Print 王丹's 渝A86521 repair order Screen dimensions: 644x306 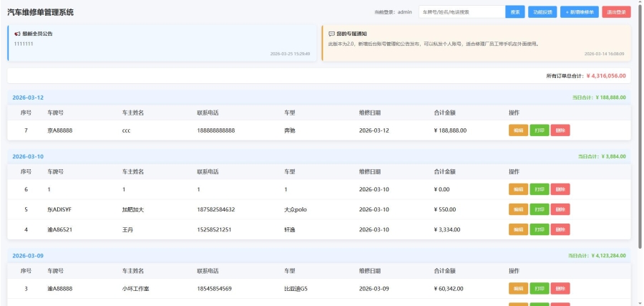pyautogui.click(x=539, y=229)
